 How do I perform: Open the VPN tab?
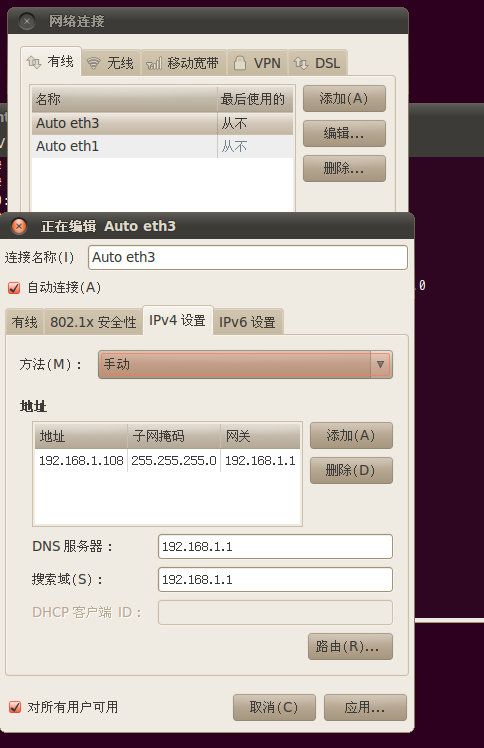point(258,63)
